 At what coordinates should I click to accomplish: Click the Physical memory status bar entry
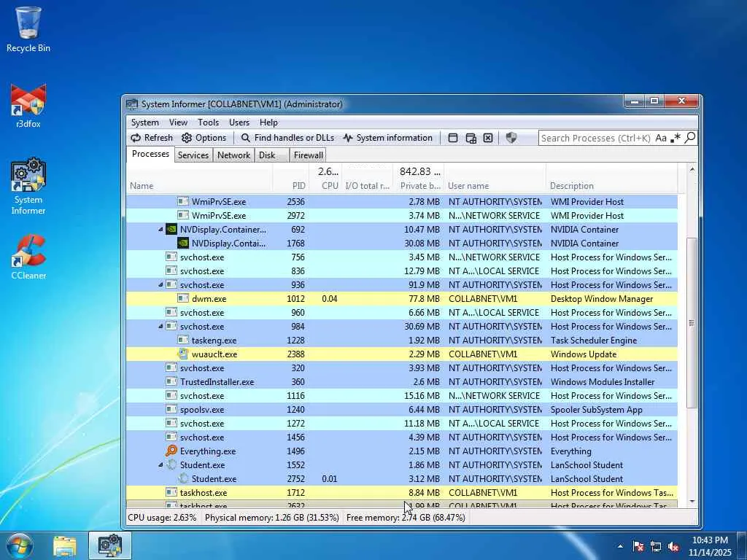pyautogui.click(x=271, y=518)
